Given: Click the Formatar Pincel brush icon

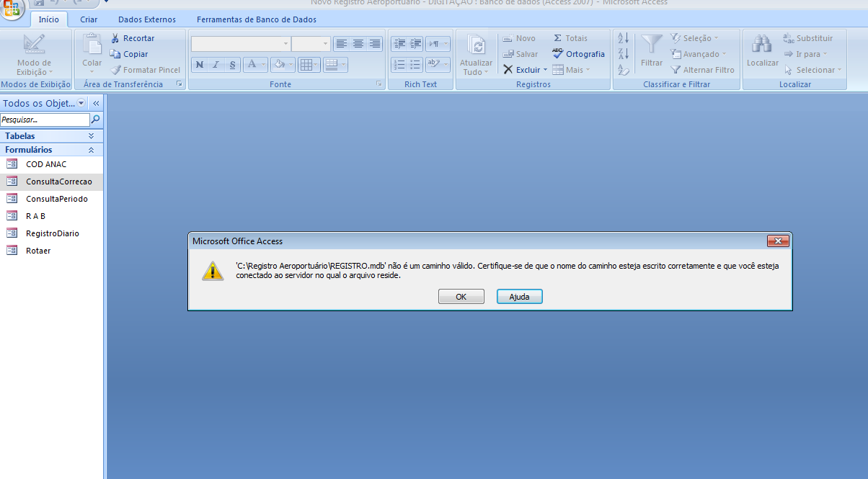Looking at the screenshot, I should (115, 70).
